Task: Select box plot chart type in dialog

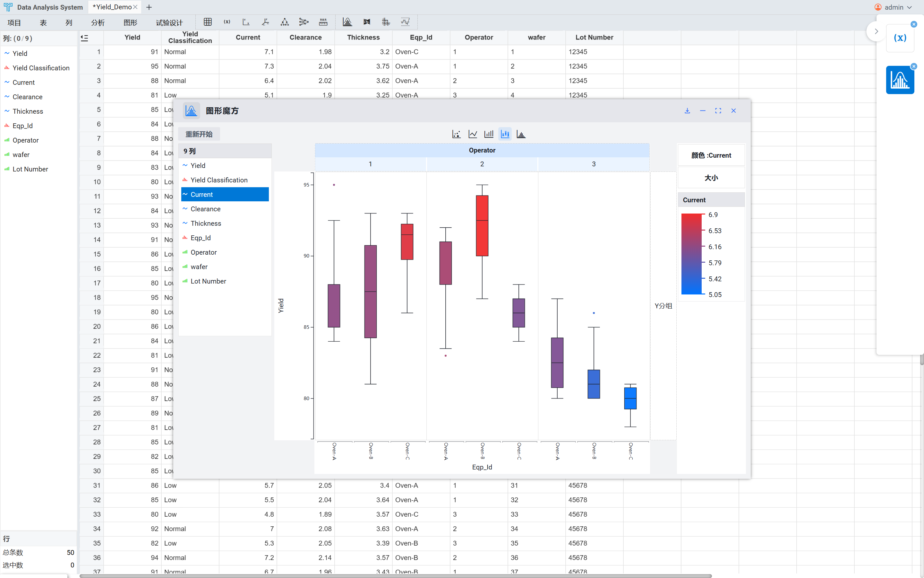Action: [x=505, y=134]
